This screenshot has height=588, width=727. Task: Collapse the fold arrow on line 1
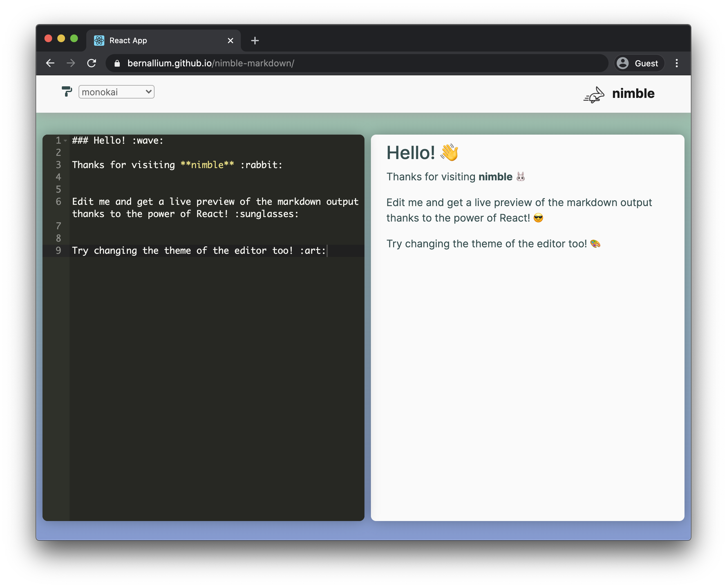pos(65,141)
